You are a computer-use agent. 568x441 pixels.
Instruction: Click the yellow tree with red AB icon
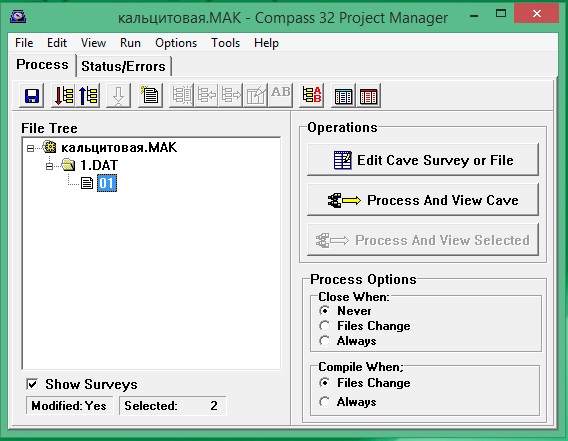pyautogui.click(x=312, y=96)
